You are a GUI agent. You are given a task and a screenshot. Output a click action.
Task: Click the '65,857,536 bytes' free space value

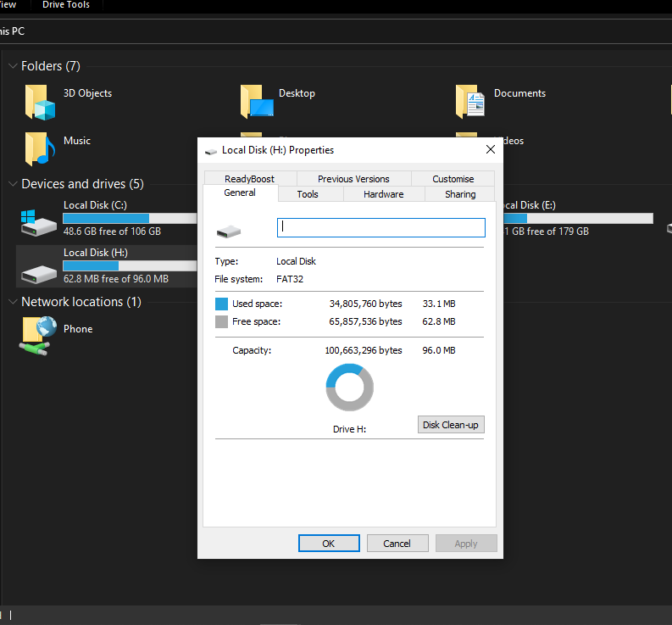[x=365, y=321]
